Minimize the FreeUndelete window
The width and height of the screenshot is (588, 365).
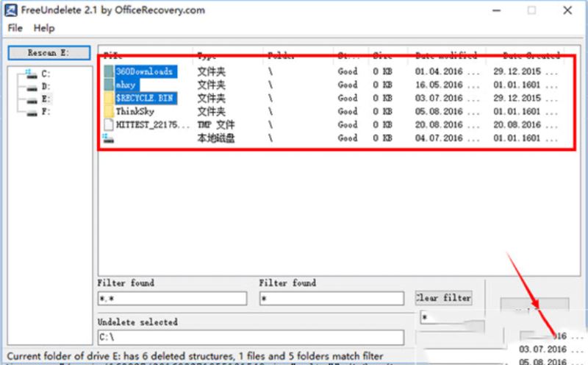497,10
